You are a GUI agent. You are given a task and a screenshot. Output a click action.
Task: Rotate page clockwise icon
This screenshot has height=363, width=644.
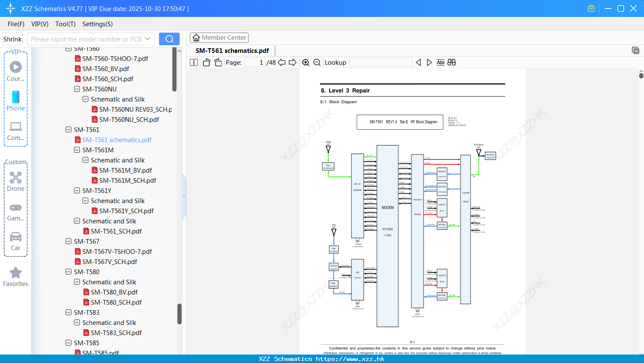(218, 63)
